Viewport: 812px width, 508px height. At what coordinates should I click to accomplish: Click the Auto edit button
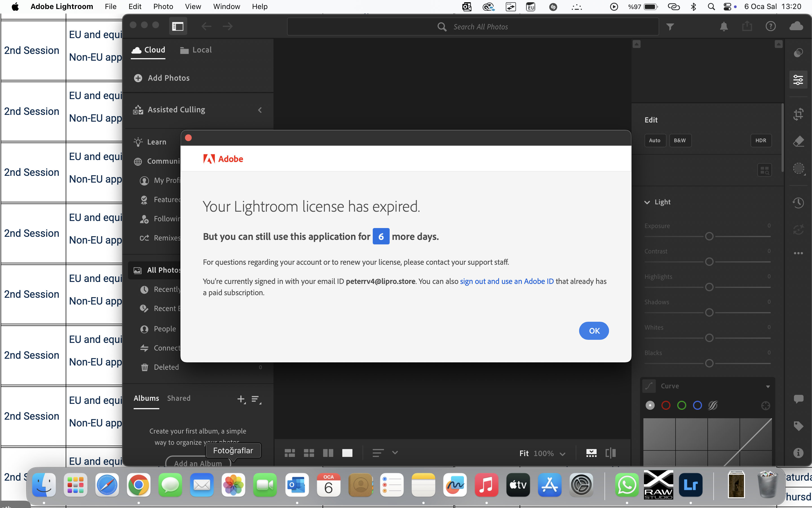click(655, 141)
